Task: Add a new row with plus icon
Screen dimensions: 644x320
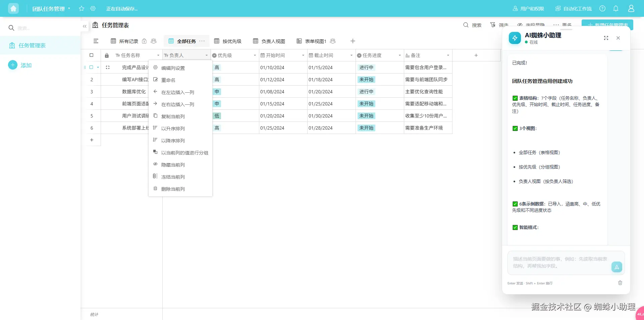Action: [92, 140]
